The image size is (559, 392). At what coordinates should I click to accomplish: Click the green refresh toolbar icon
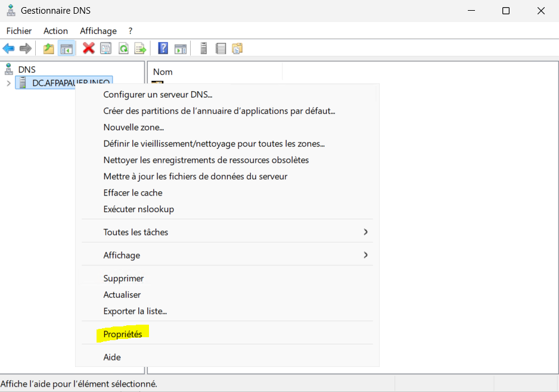point(123,49)
